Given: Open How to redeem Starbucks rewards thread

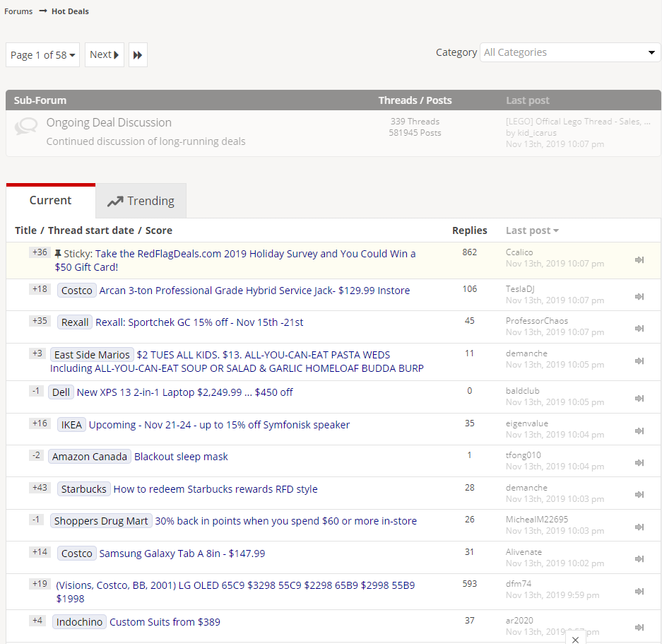Looking at the screenshot, I should 215,489.
